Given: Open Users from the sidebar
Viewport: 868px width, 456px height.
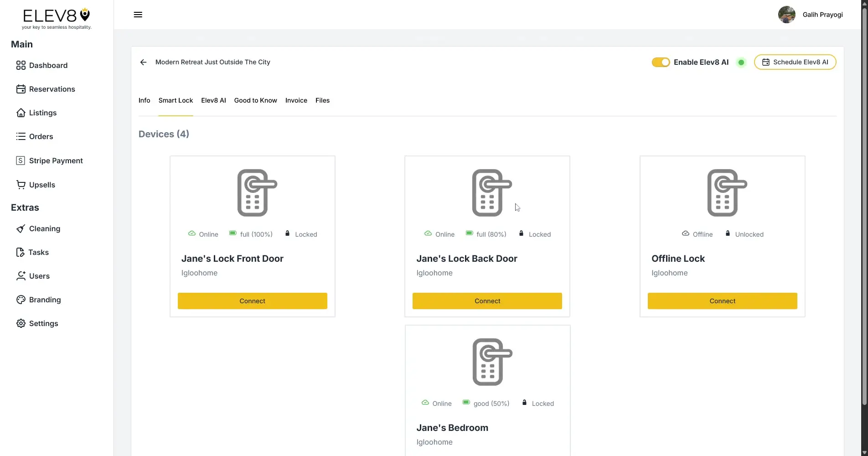Looking at the screenshot, I should pyautogui.click(x=39, y=276).
